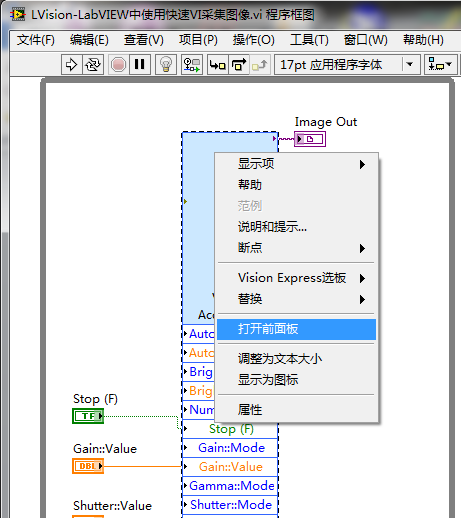The height and width of the screenshot is (518, 461).
Task: Expand the 显示项 submenu
Action: pos(296,164)
